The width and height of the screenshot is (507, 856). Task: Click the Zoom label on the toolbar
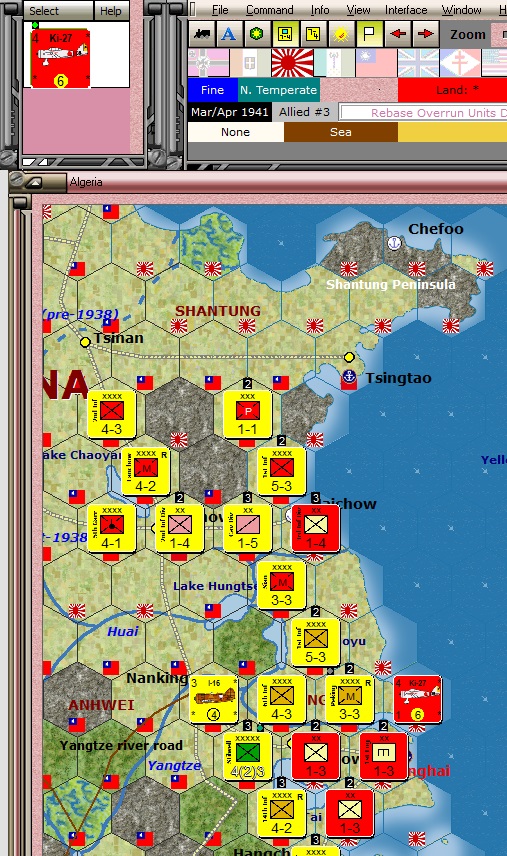pyautogui.click(x=468, y=34)
